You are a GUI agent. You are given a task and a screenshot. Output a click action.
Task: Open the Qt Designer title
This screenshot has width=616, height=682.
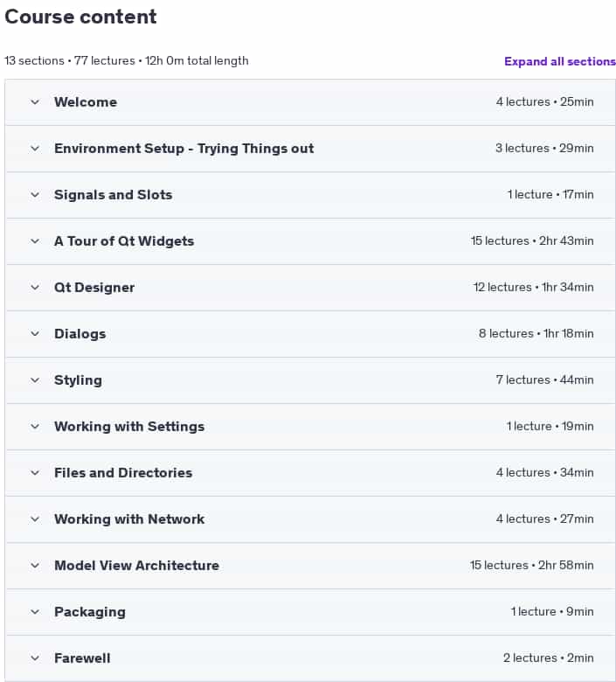click(94, 288)
